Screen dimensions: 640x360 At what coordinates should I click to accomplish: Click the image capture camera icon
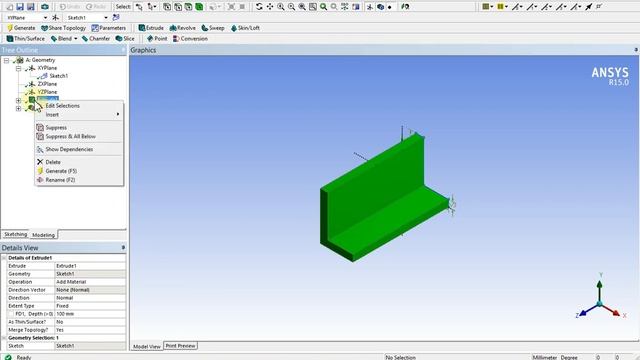coord(45,7)
